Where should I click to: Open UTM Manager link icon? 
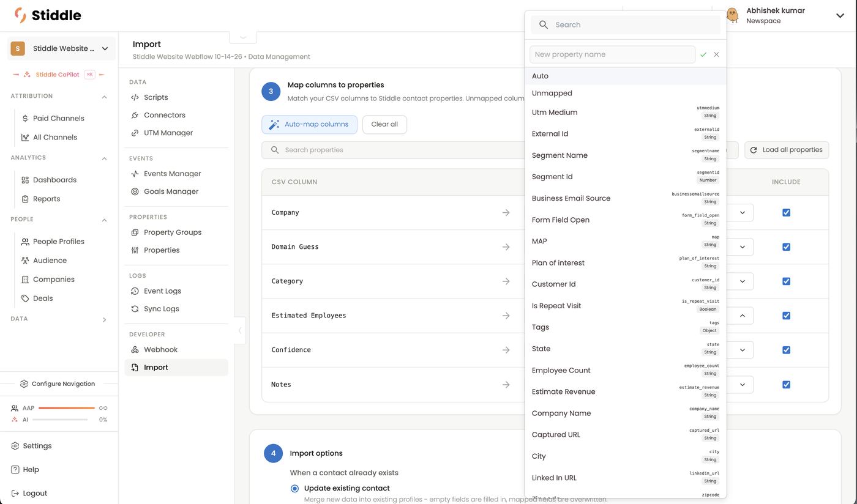[135, 133]
